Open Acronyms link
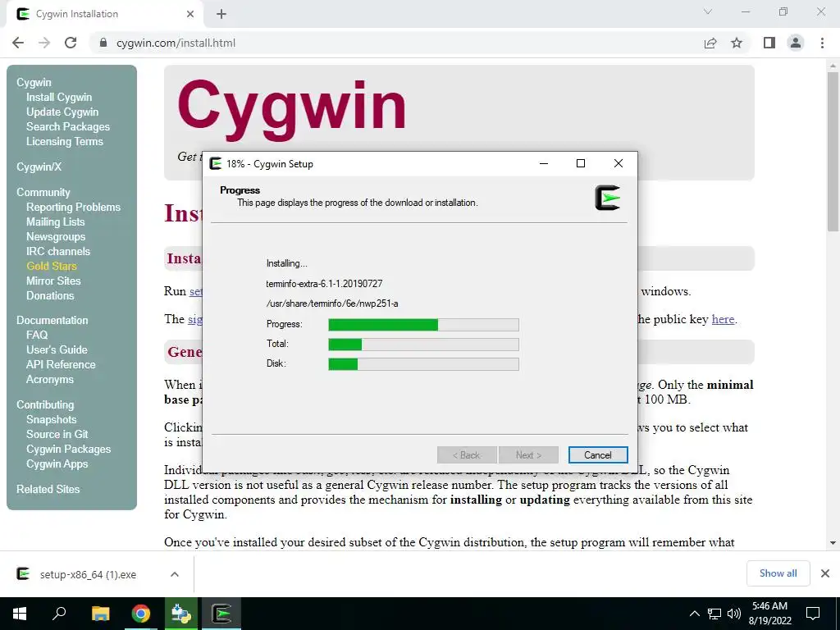 50,379
